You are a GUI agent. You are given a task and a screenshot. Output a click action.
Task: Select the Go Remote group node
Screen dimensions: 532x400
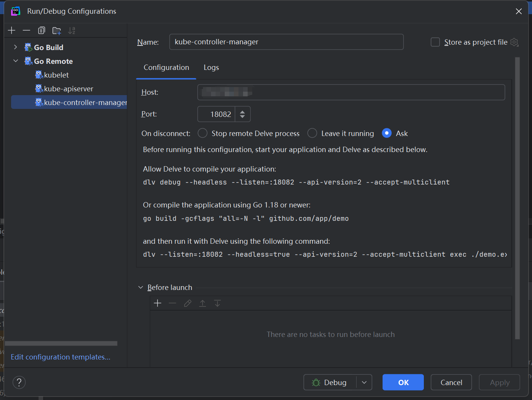coord(53,61)
